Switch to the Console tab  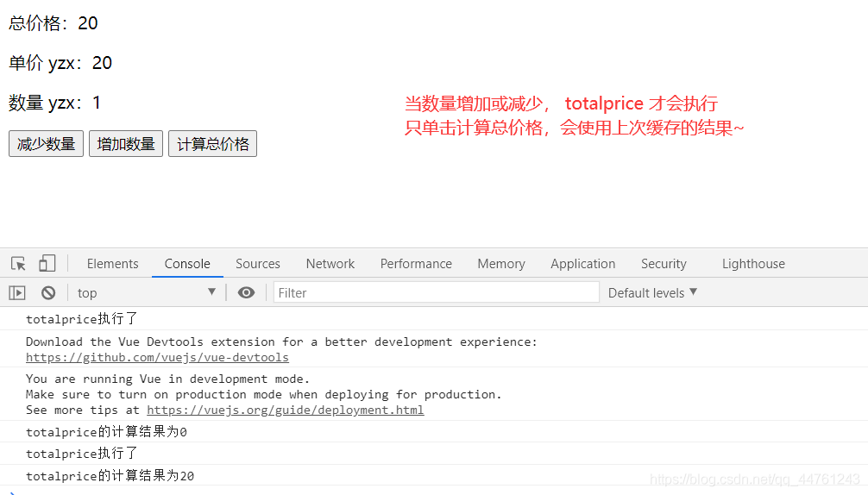(187, 264)
